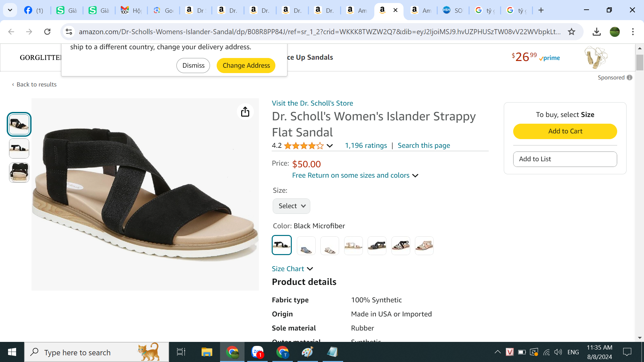
Task: Select the blue sandal color swatch
Action: pos(306,246)
